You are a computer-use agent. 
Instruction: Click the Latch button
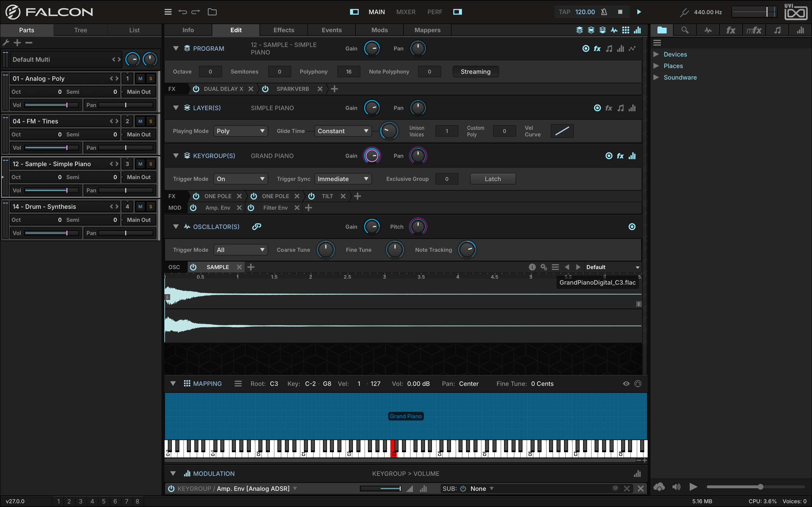click(493, 179)
